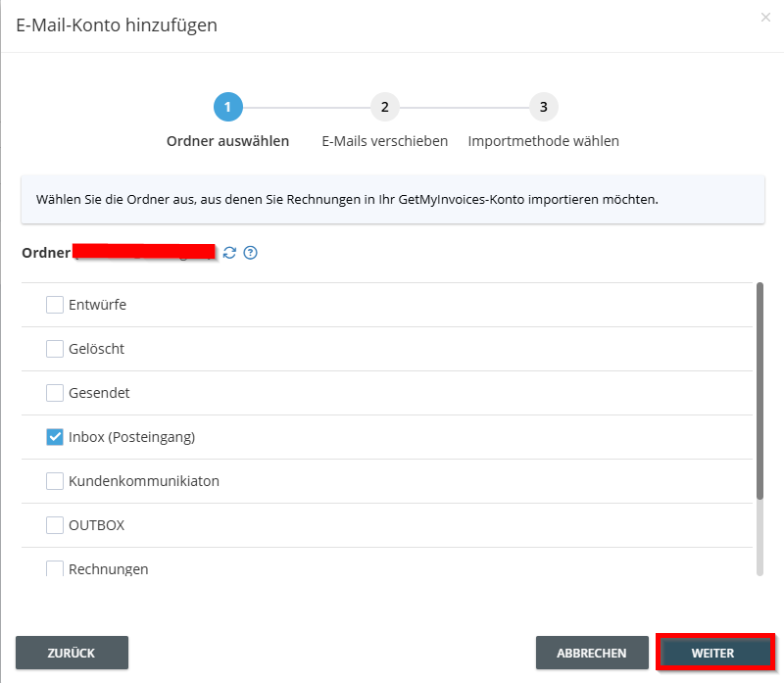Image resolution: width=784 pixels, height=683 pixels.
Task: Click the Kundenkommunikiaton folder label
Action: (x=144, y=481)
